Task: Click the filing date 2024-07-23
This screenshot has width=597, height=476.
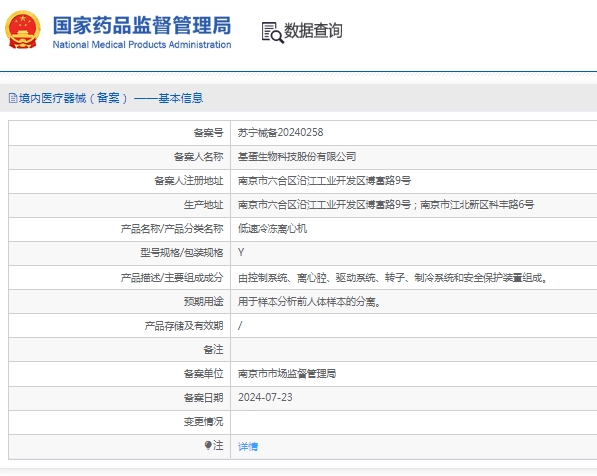Action: point(265,397)
